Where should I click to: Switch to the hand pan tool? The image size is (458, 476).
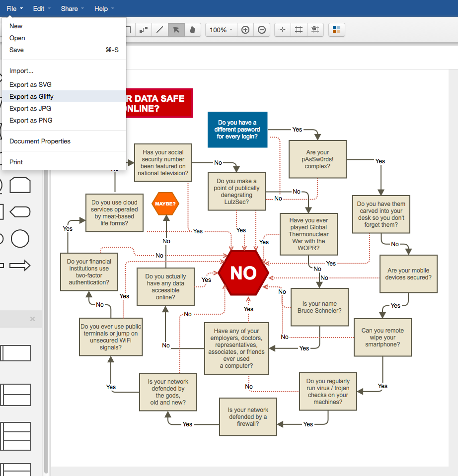coord(192,30)
